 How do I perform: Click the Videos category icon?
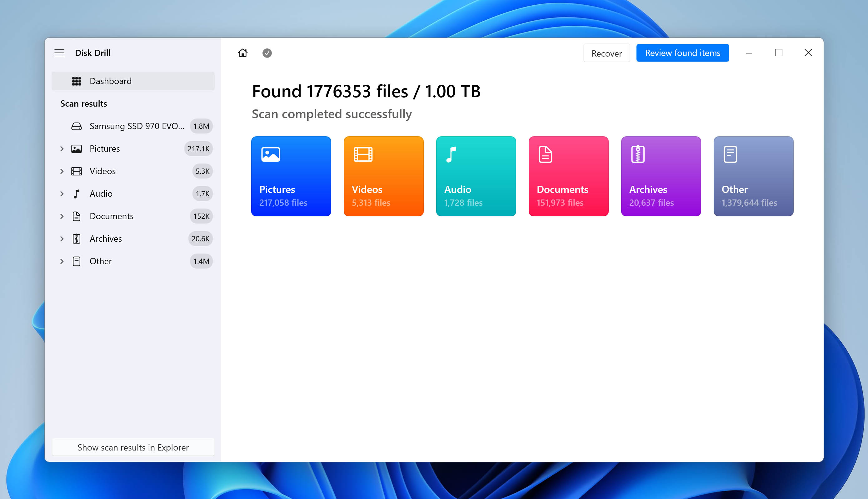click(x=362, y=154)
